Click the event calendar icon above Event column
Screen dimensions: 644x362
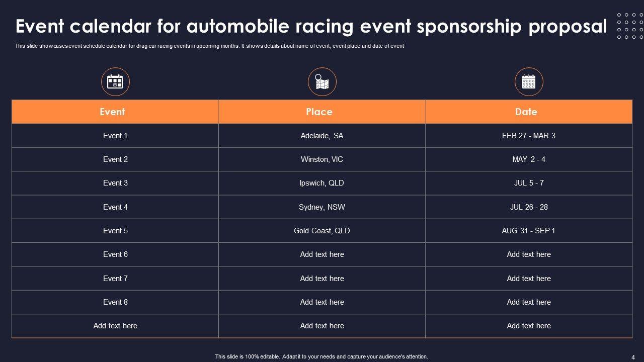coord(115,81)
